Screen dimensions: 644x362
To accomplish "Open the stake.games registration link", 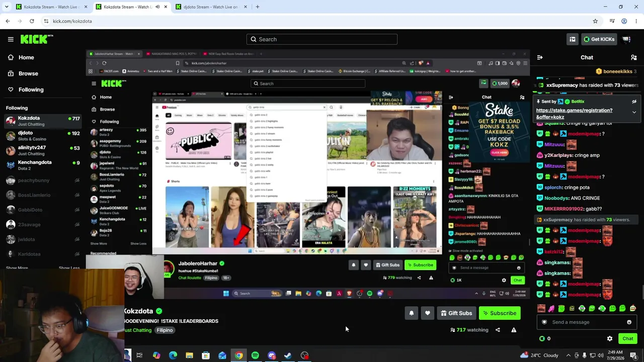I will pyautogui.click(x=574, y=114).
